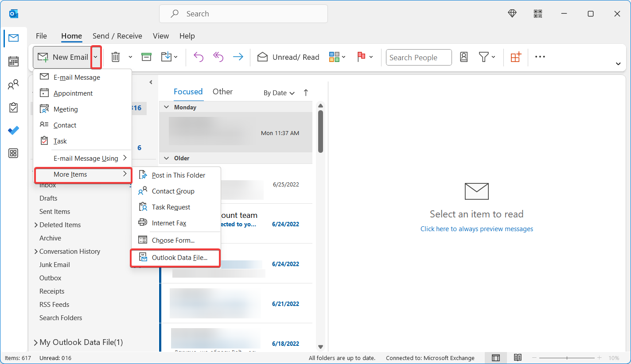Viewport: 631px width, 364px height.
Task: Click the QR code icon in title bar
Action: coord(538,14)
